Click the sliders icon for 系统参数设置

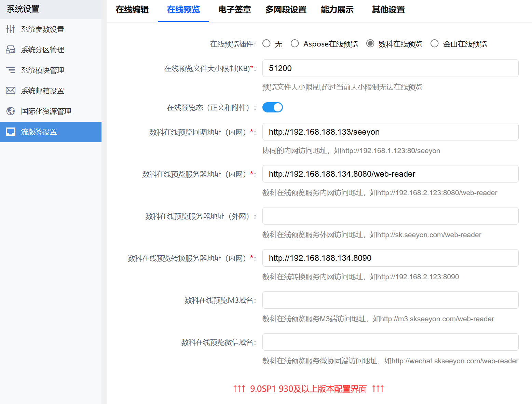click(x=11, y=29)
